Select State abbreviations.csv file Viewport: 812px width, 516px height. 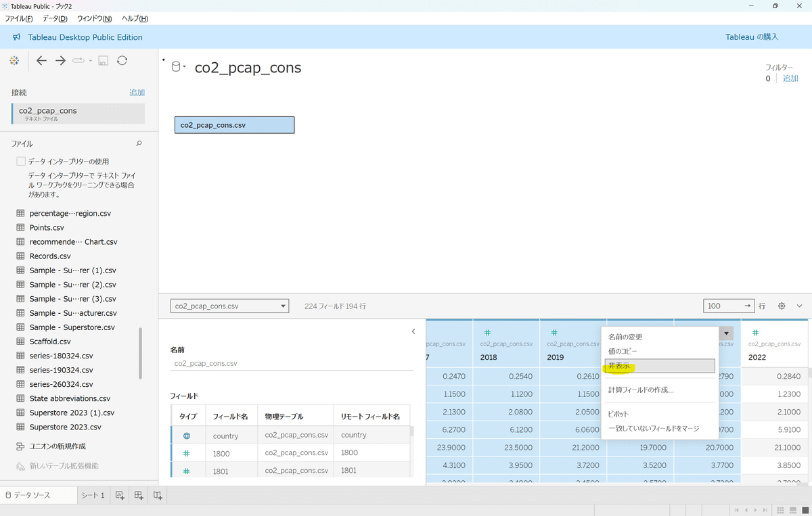[x=70, y=398]
